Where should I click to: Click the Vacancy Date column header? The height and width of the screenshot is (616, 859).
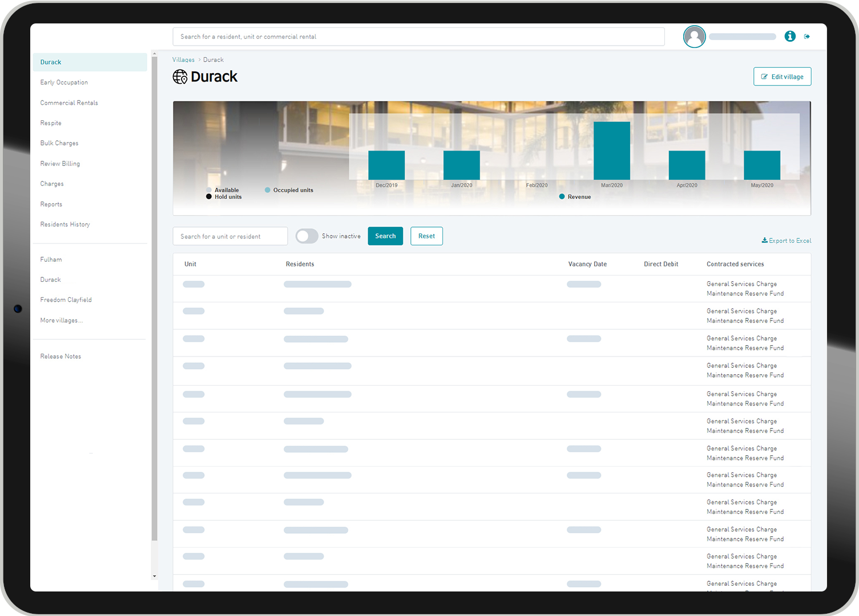click(587, 264)
